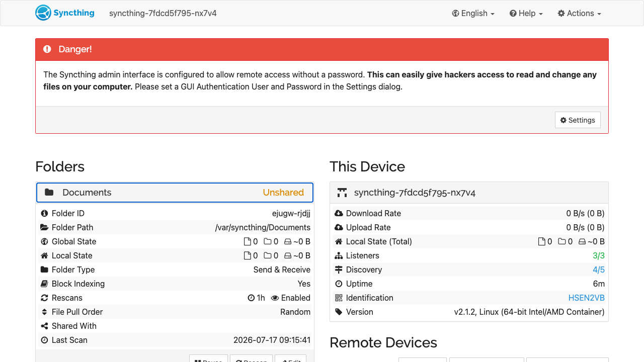Click the Global State globe icon
This screenshot has height=362, width=644.
(x=44, y=241)
